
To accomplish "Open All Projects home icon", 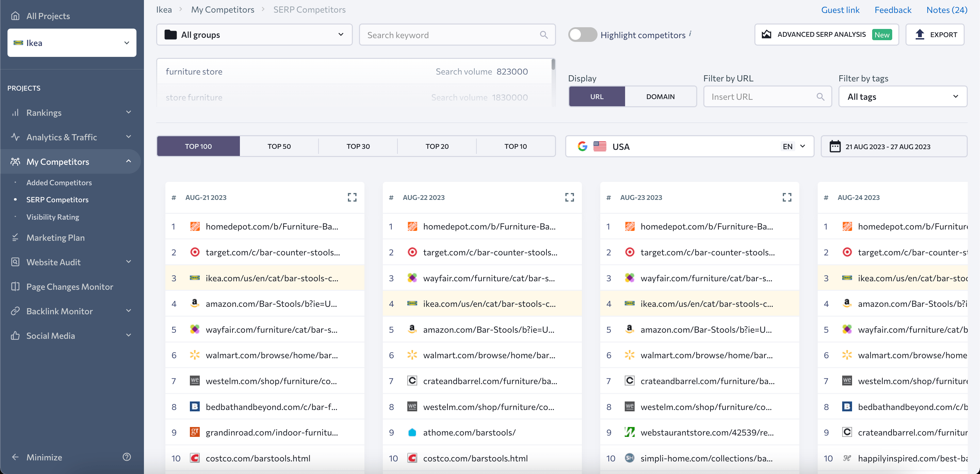I will tap(15, 16).
